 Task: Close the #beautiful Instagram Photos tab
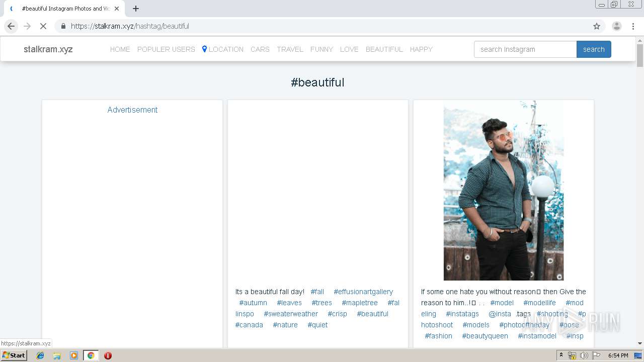pyautogui.click(x=117, y=9)
